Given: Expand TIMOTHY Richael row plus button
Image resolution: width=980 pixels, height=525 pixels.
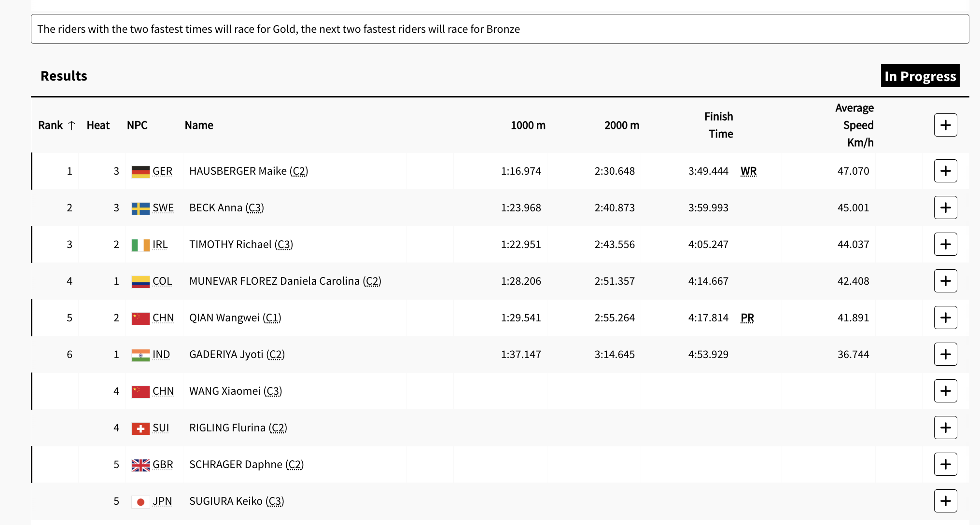Looking at the screenshot, I should coord(945,245).
